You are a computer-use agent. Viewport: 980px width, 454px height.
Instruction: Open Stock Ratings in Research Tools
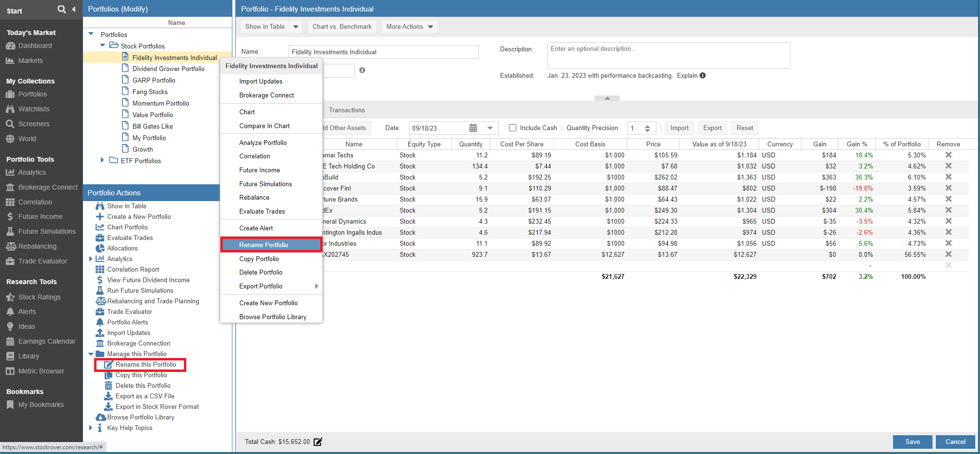[39, 297]
